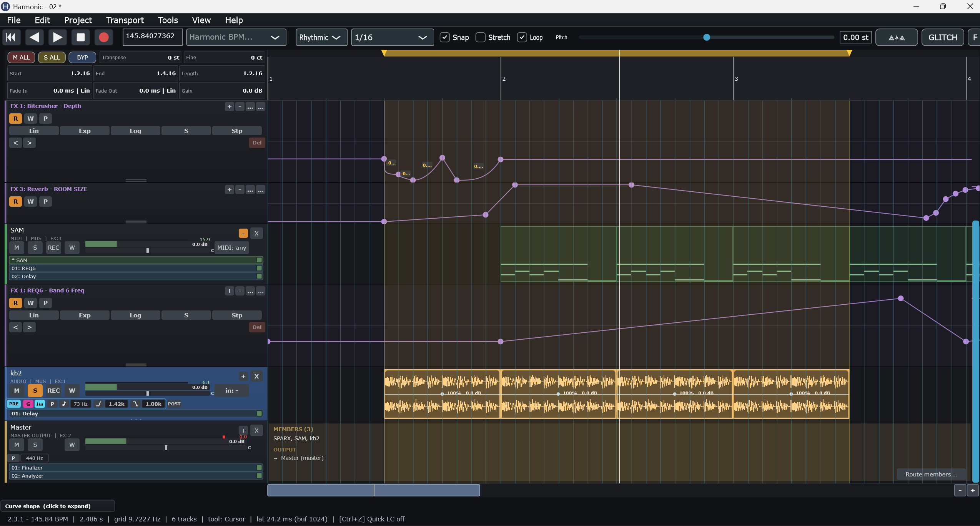
Task: Open first ellipsis menu on Bitcrusher lane
Action: click(x=250, y=106)
